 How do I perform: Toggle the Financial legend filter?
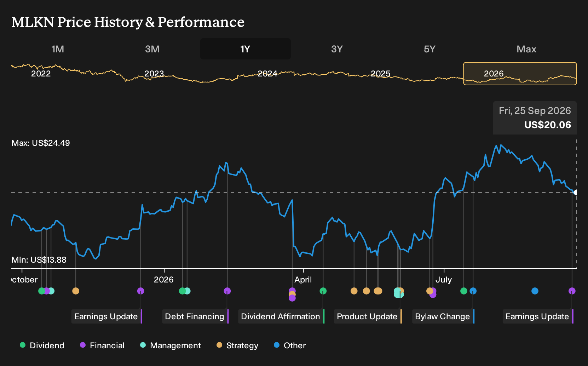(x=102, y=345)
